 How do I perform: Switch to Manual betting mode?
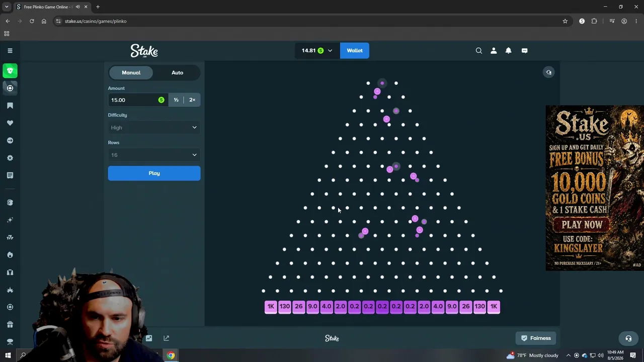click(131, 72)
